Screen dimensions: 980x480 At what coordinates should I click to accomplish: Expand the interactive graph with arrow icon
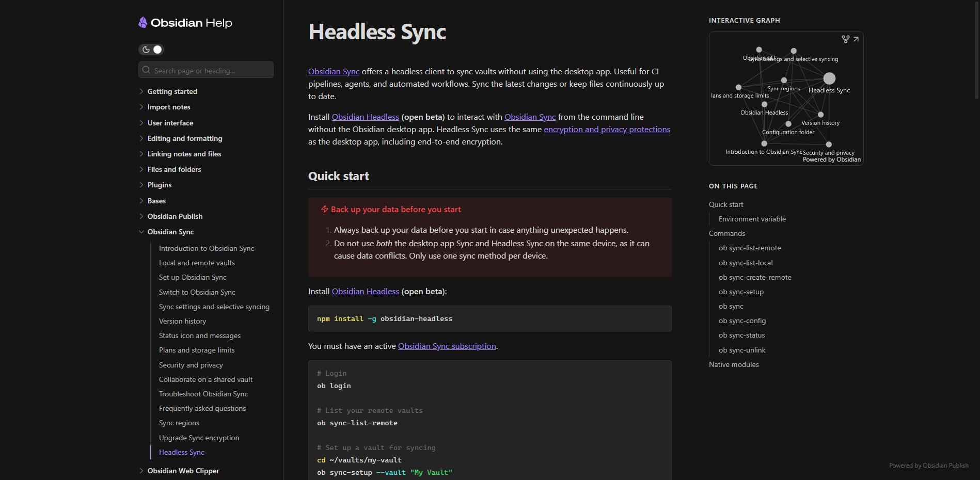point(856,39)
